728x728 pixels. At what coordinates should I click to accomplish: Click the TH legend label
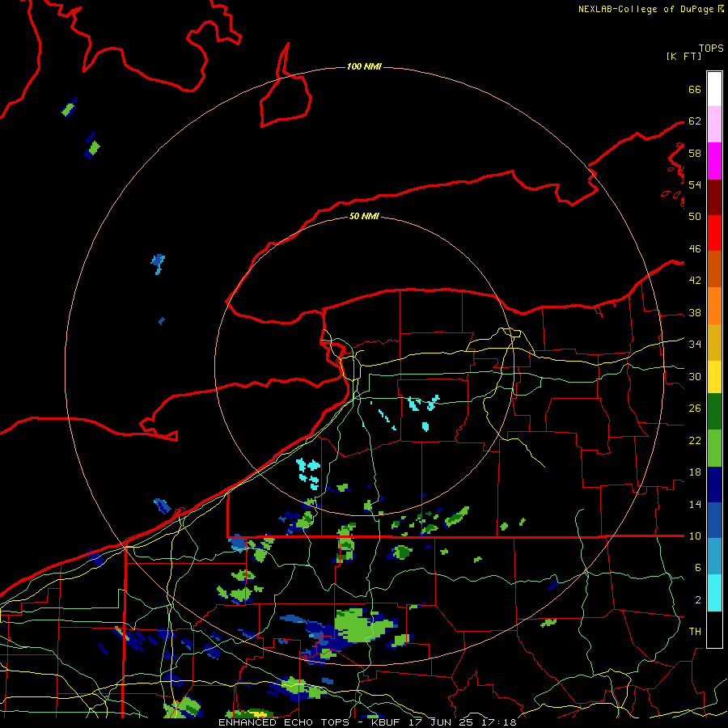tap(695, 631)
